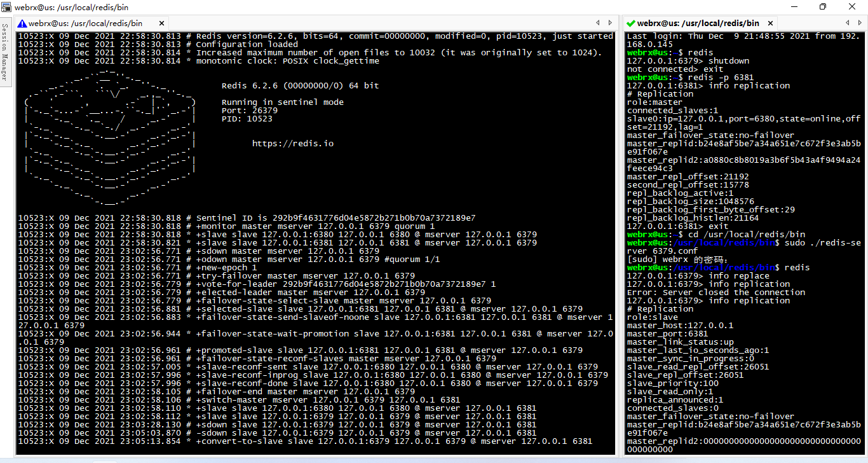Click the 'master_link_status:up' output line
868x463 pixels.
coord(680,342)
